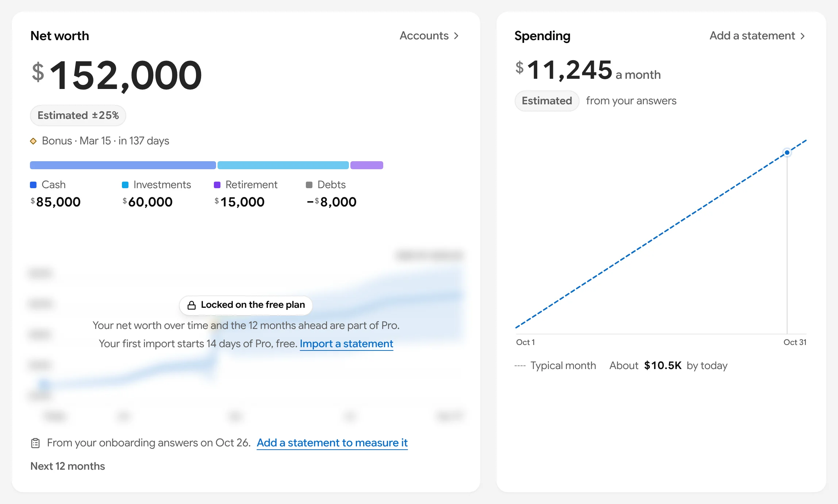The width and height of the screenshot is (838, 504).
Task: Click the lock icon on the locked banner
Action: pos(191,305)
